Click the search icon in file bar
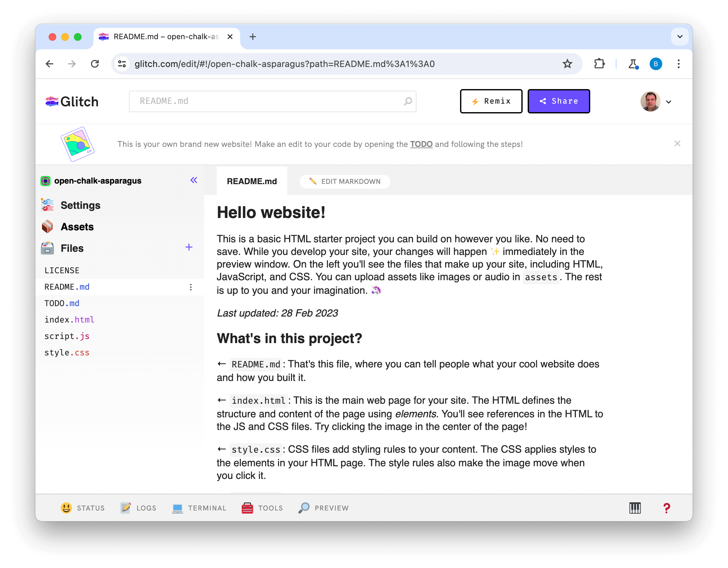The height and width of the screenshot is (568, 728). point(408,101)
